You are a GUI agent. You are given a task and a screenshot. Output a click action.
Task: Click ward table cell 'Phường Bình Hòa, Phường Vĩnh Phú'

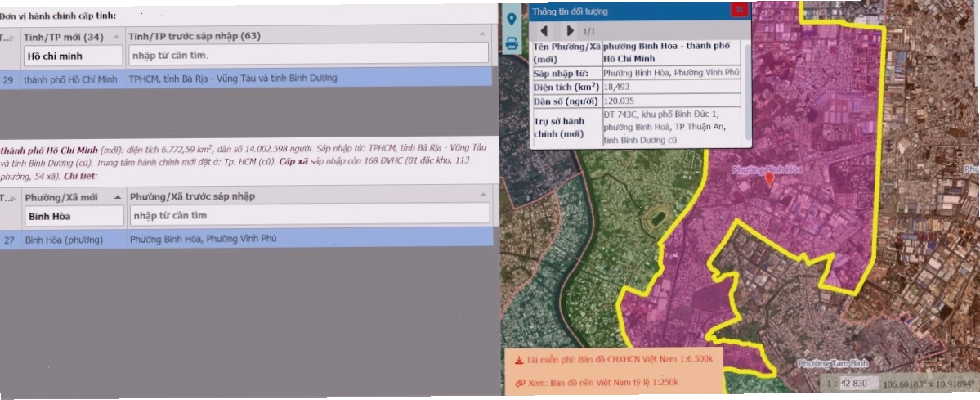coord(204,239)
